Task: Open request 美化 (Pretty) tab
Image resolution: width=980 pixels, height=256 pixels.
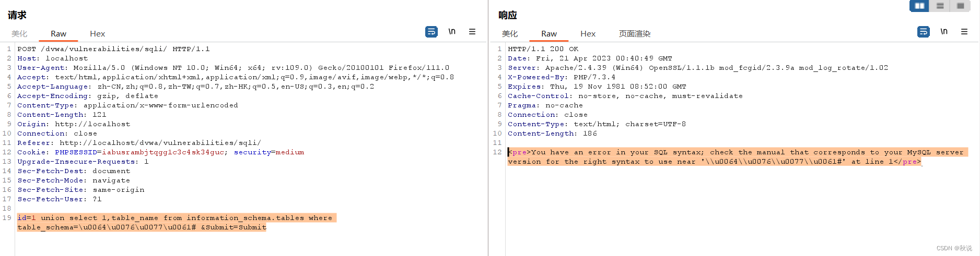Action: 19,33
